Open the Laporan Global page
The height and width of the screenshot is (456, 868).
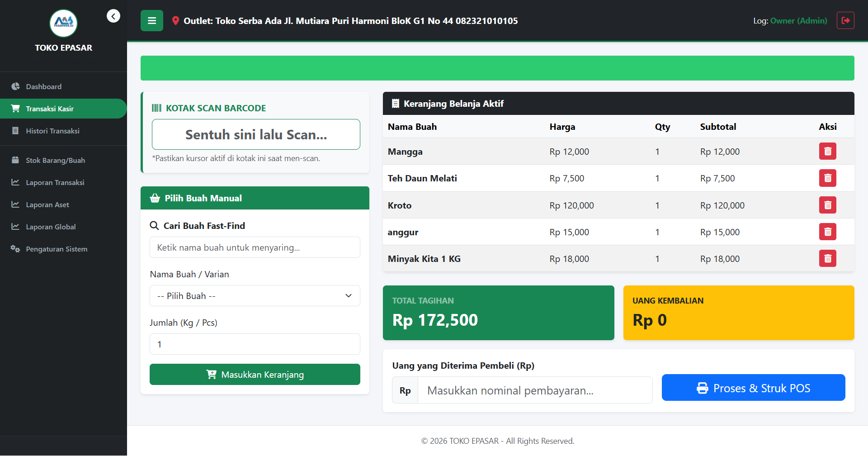tap(63, 227)
